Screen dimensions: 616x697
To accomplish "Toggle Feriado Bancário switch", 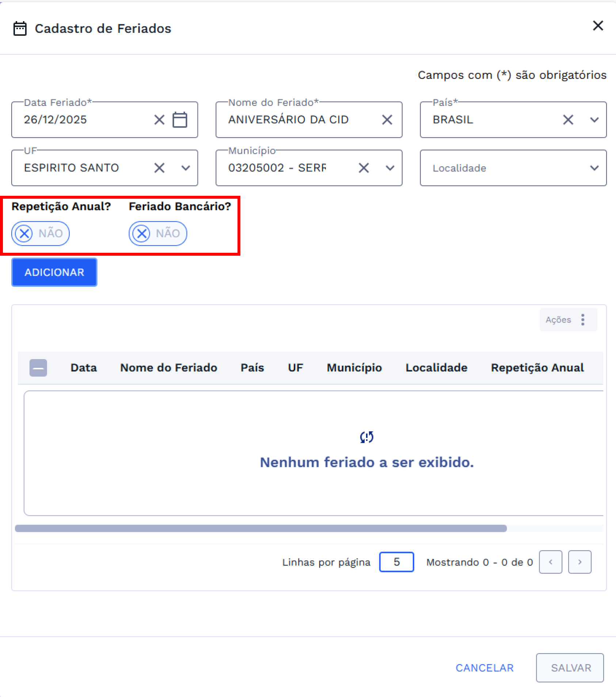I will click(158, 233).
